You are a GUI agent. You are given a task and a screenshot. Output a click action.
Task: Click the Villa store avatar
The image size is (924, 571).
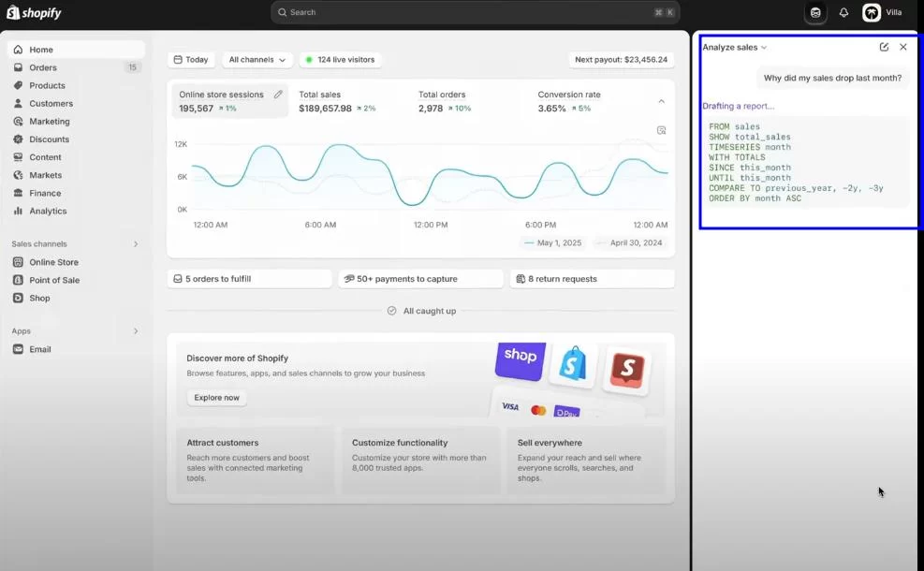click(872, 12)
